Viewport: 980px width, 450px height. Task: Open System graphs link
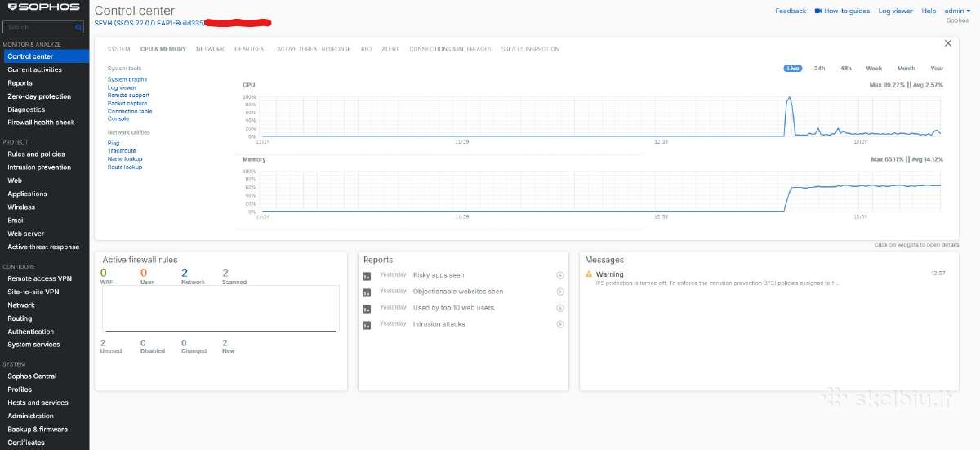[x=127, y=80]
